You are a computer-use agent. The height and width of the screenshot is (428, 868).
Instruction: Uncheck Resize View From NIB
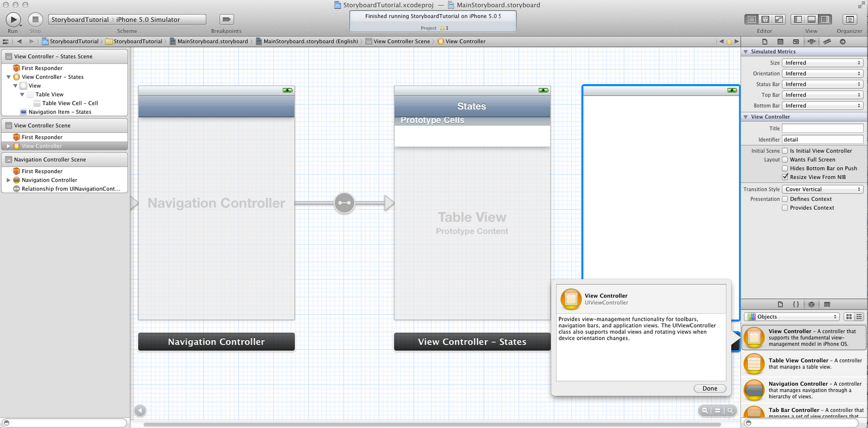(785, 177)
